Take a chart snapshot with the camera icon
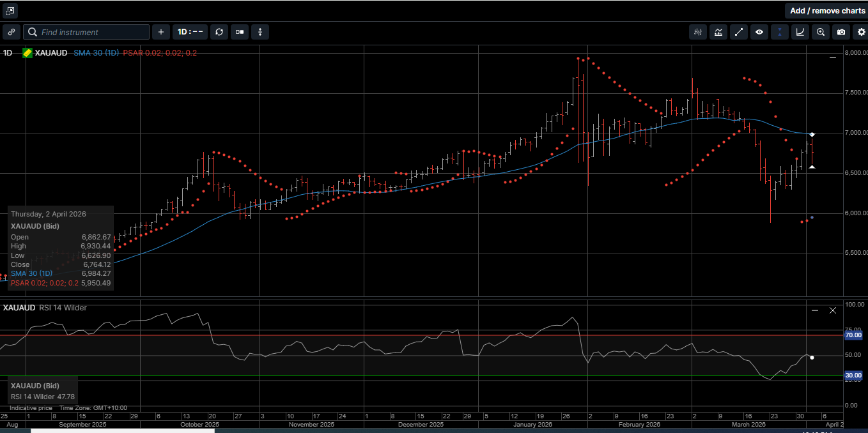Viewport: 868px width, 433px height. [x=841, y=32]
